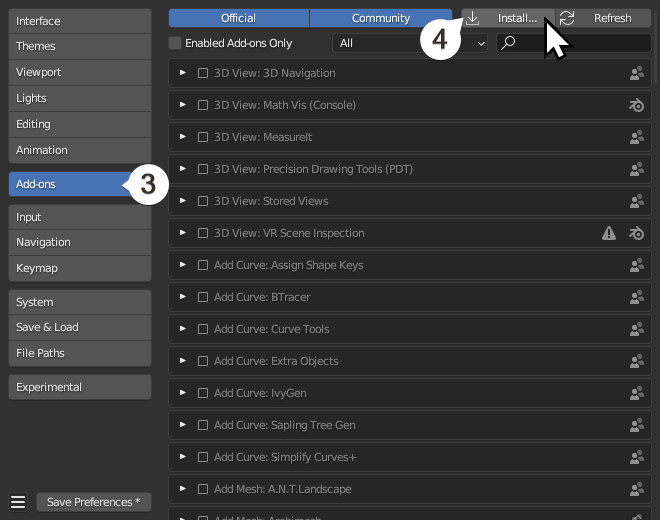Image resolution: width=660 pixels, height=520 pixels.
Task: Tick the Add Curve: Extra Objects checkbox
Action: 203,361
